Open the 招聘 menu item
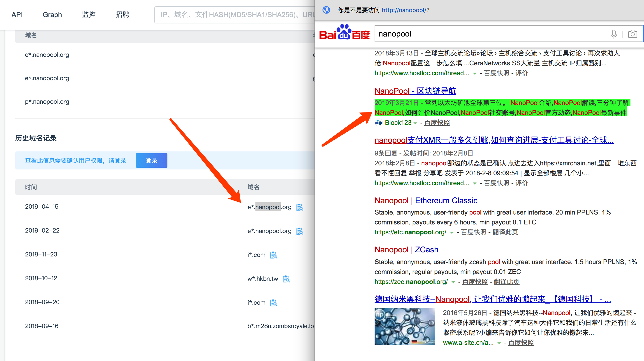 click(123, 14)
